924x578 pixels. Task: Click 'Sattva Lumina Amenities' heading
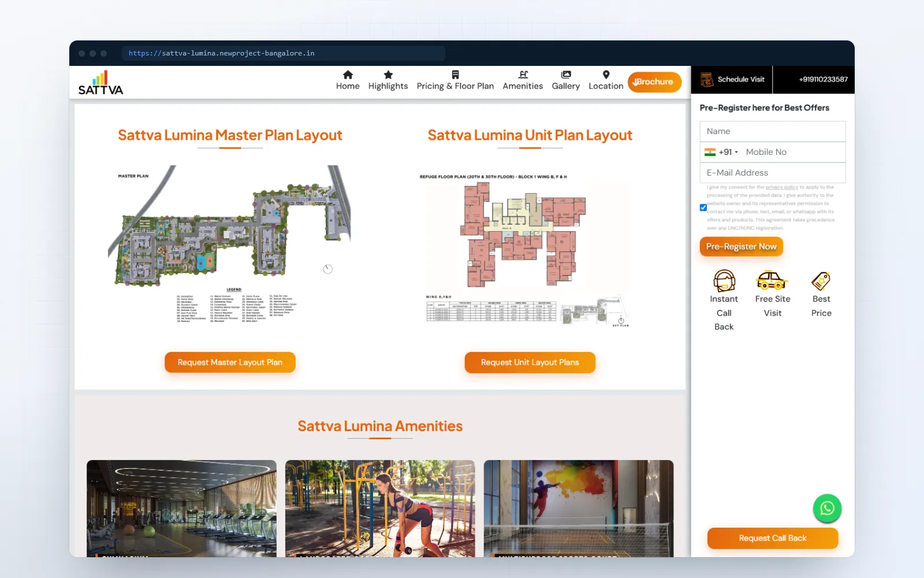pyautogui.click(x=380, y=426)
